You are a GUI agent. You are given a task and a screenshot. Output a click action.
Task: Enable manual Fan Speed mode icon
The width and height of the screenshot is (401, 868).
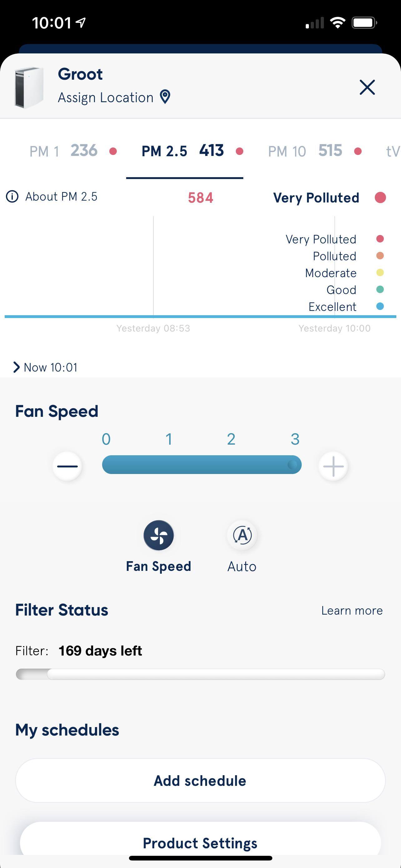[x=159, y=535]
